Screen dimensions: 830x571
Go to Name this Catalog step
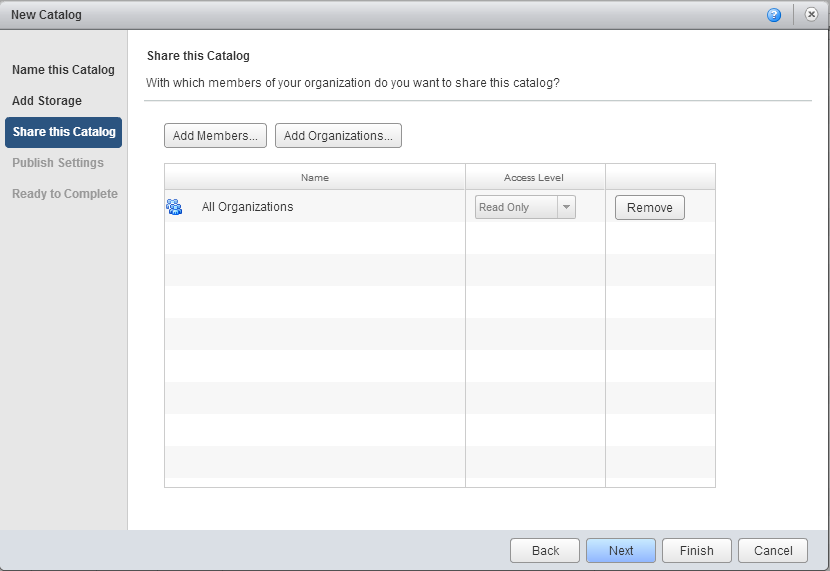63,70
